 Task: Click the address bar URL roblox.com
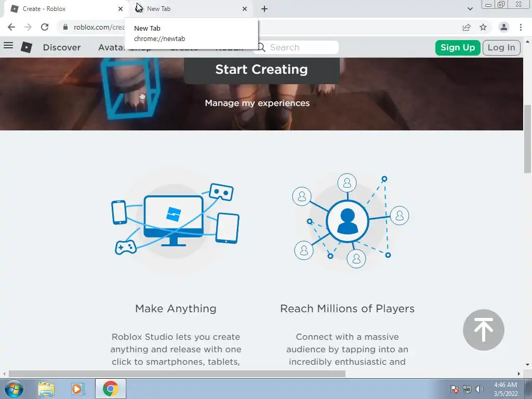tap(99, 27)
